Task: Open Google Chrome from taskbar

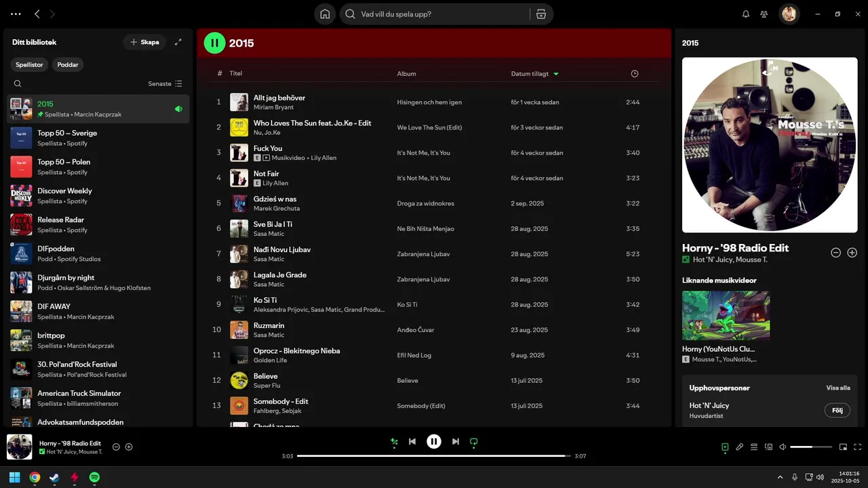Action: point(35,477)
